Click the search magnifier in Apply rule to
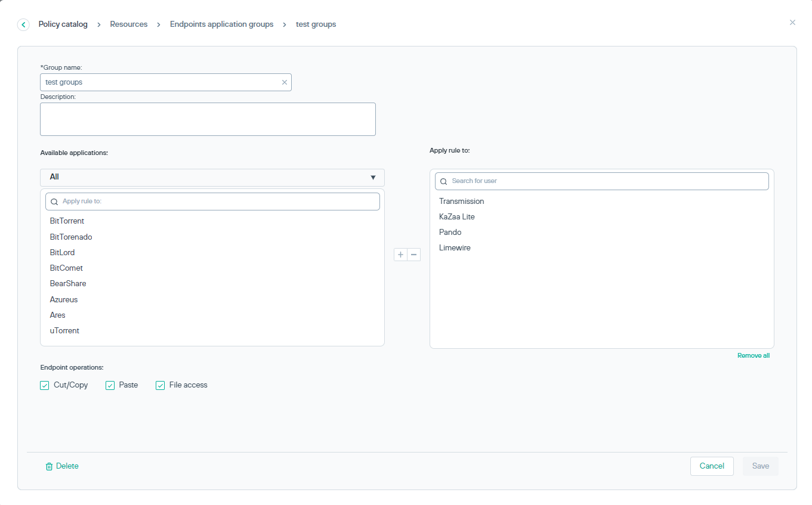This screenshot has width=812, height=505. (x=443, y=181)
